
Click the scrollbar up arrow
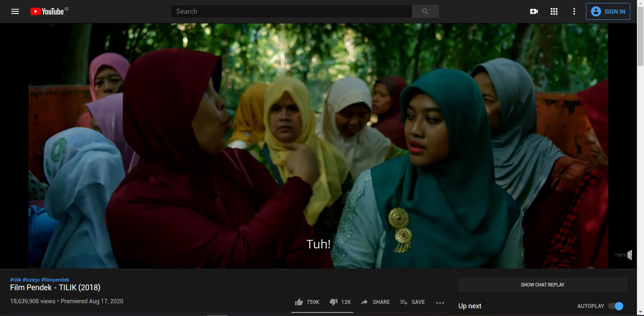[x=640, y=3]
